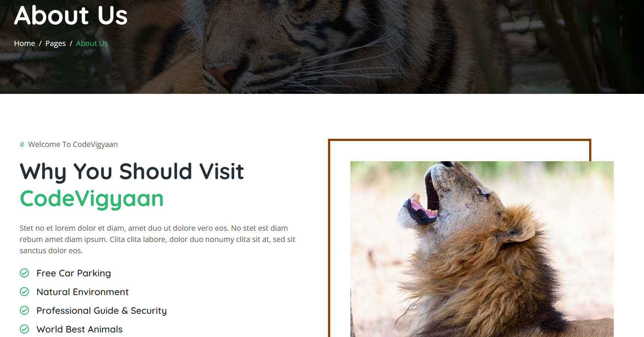
Task: Select the green About Us breadcrumb
Action: (92, 43)
